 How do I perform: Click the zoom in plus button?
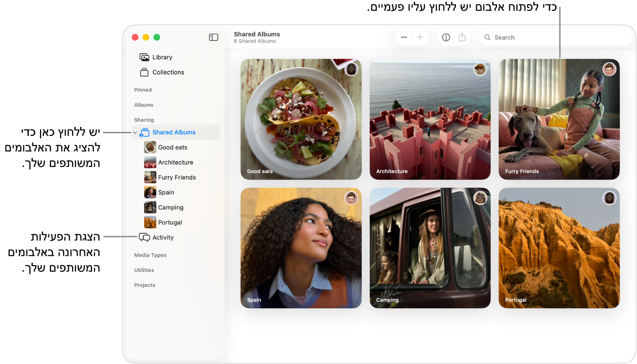point(420,37)
